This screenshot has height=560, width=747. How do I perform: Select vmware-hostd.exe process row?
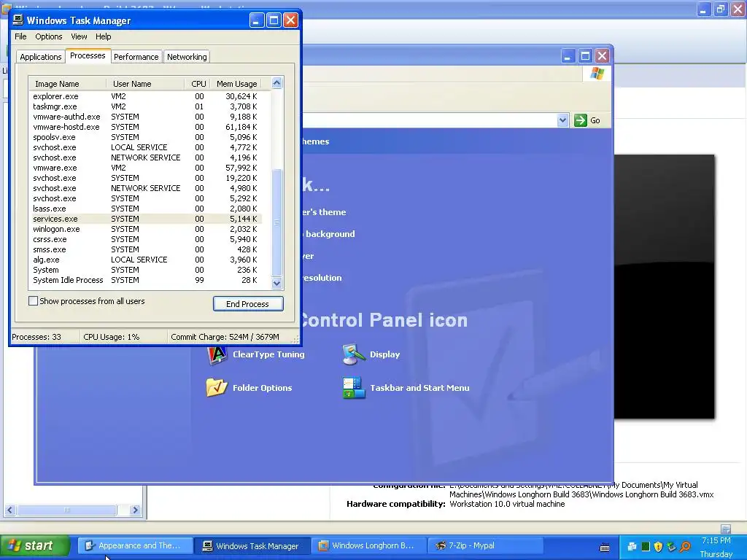coord(145,127)
